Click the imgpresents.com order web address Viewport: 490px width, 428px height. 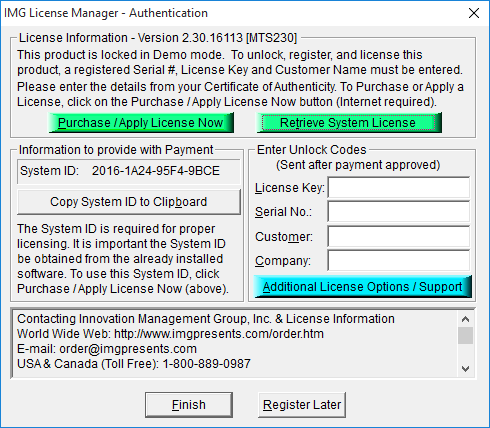pyautogui.click(x=219, y=334)
